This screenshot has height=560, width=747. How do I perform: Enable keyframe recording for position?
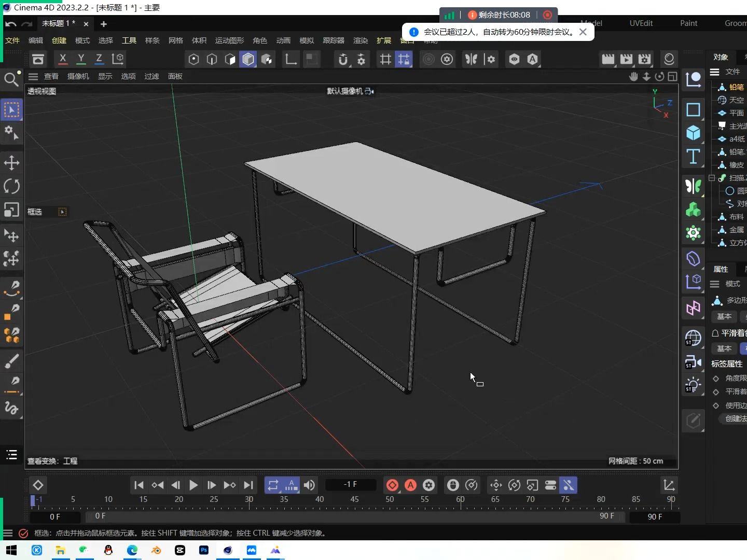click(495, 485)
